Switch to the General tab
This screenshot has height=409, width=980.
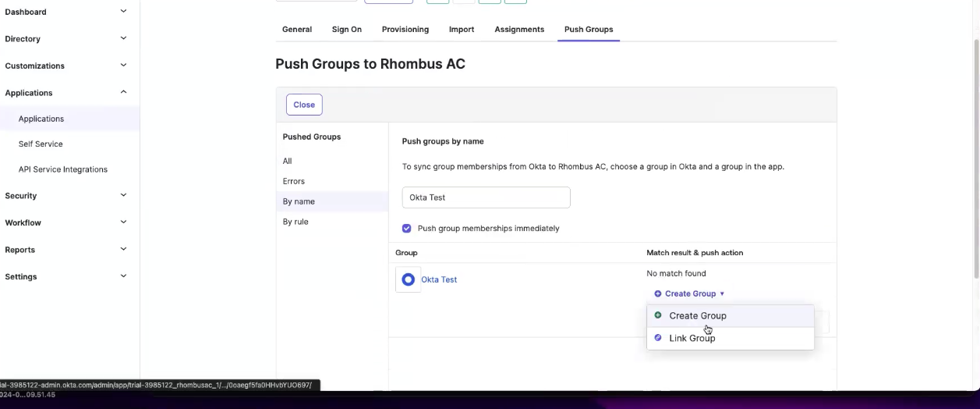(x=297, y=29)
